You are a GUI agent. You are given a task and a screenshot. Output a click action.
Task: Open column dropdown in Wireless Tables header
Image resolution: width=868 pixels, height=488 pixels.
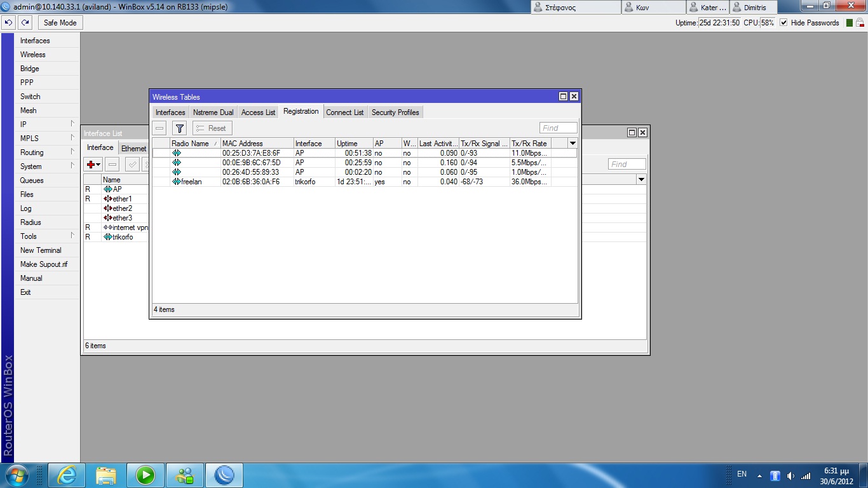(x=573, y=144)
